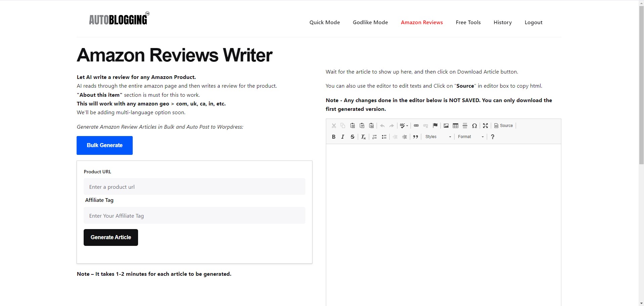Select Paste as plain text icon
This screenshot has width=644, height=306.
362,126
